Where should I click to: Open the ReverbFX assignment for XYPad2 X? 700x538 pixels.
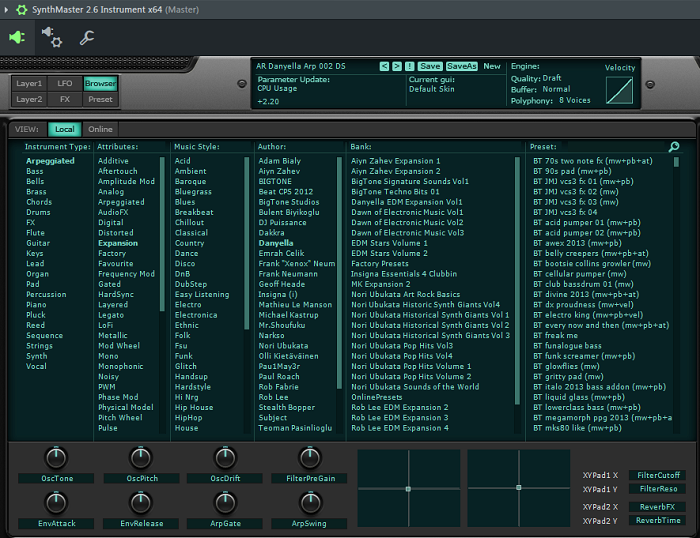pyautogui.click(x=658, y=507)
